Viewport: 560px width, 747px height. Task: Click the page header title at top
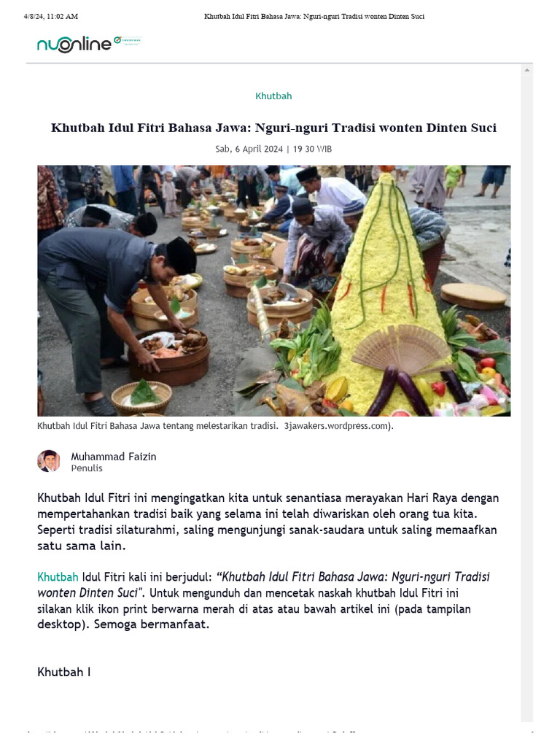[314, 16]
